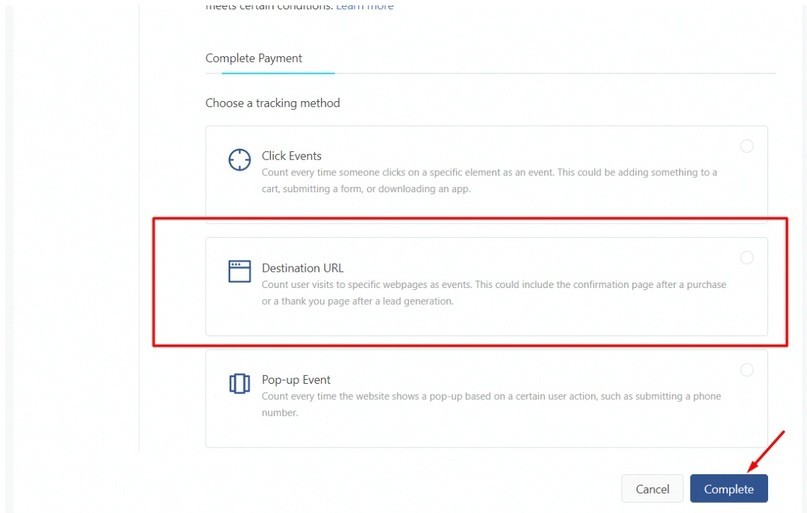This screenshot has height=513, width=807.
Task: Click the 'Choose a tracking method' heading
Action: pyautogui.click(x=273, y=103)
